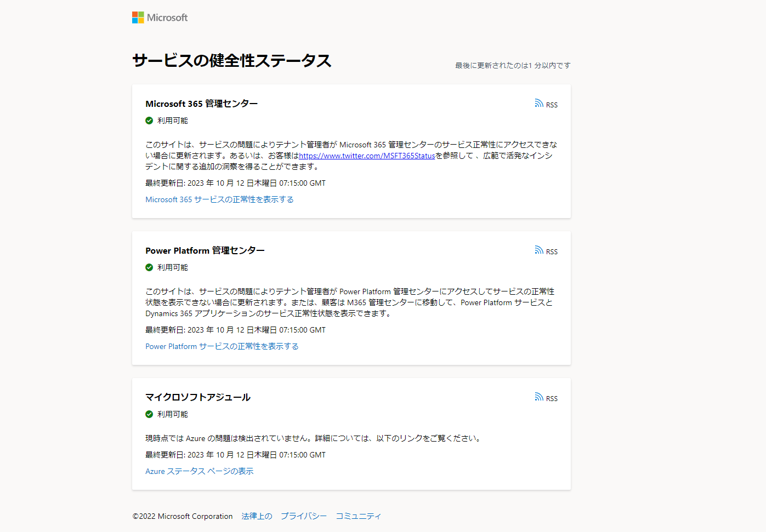Image resolution: width=766 pixels, height=532 pixels.
Task: Click the 最終更新日 timestamp in the Power Platform card
Action: (235, 330)
